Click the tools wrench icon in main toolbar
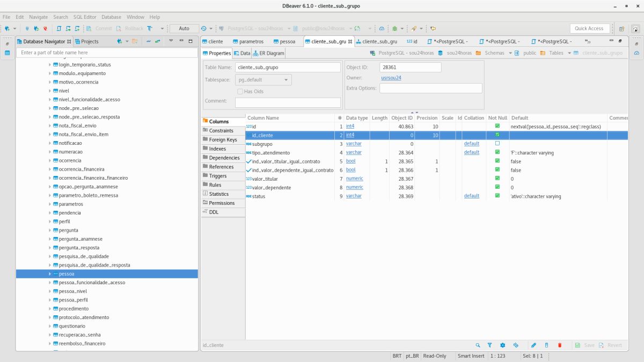The width and height of the screenshot is (644, 362). pyautogui.click(x=414, y=28)
